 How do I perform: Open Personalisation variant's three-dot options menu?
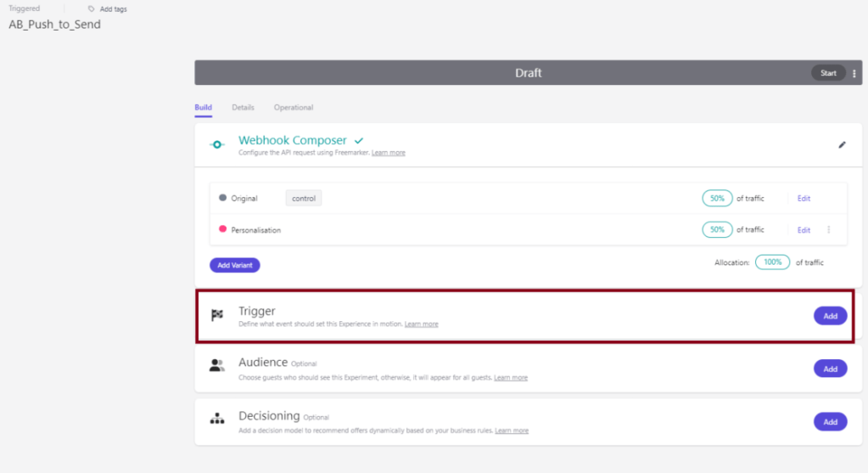[x=828, y=230]
